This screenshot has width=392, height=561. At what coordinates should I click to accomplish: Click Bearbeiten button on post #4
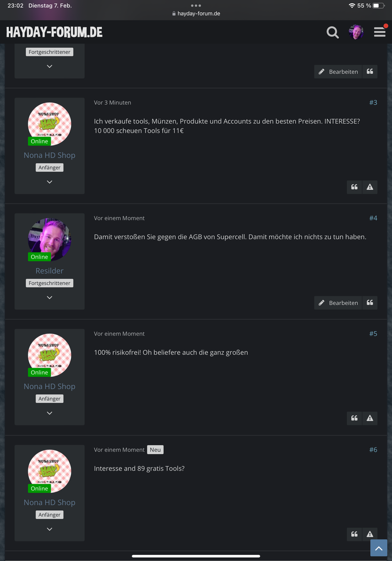(338, 303)
